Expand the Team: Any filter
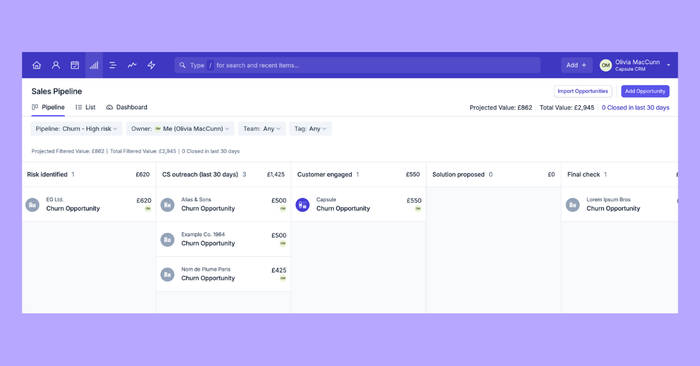 [262, 129]
